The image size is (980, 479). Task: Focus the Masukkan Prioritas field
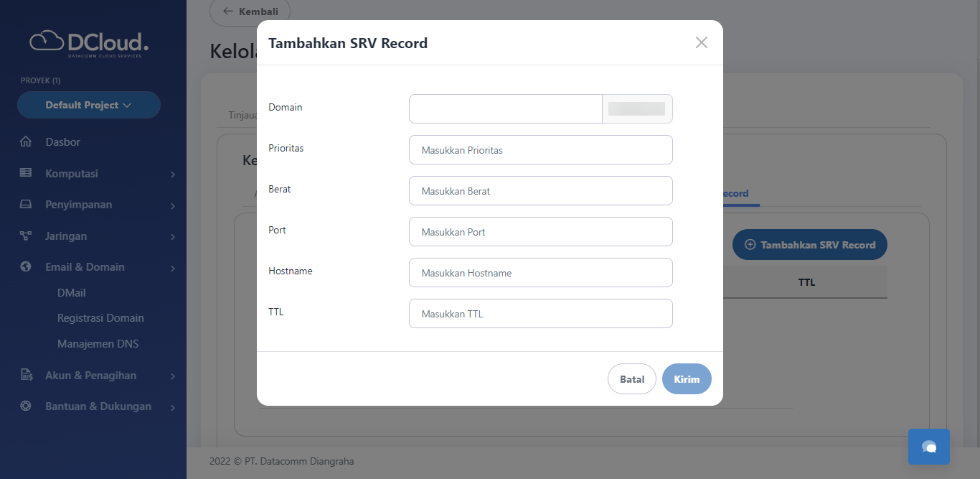(x=540, y=150)
